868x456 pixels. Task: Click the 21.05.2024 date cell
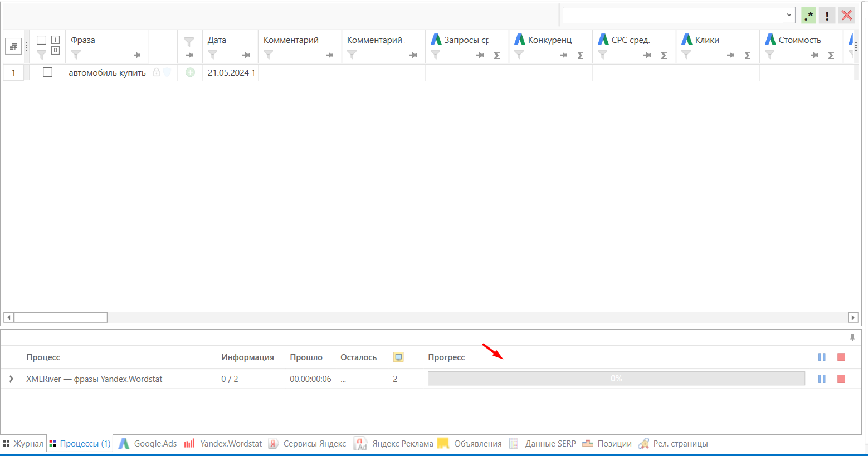(x=231, y=73)
